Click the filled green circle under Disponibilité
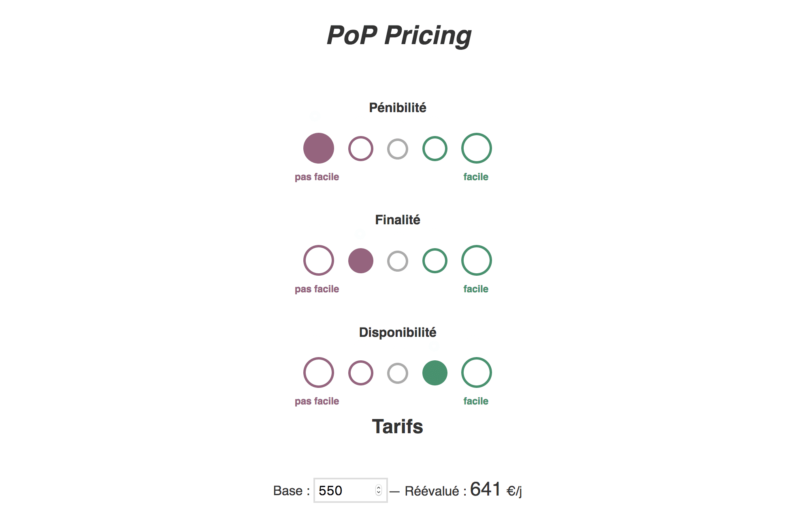This screenshot has width=801, height=532. 435,373
